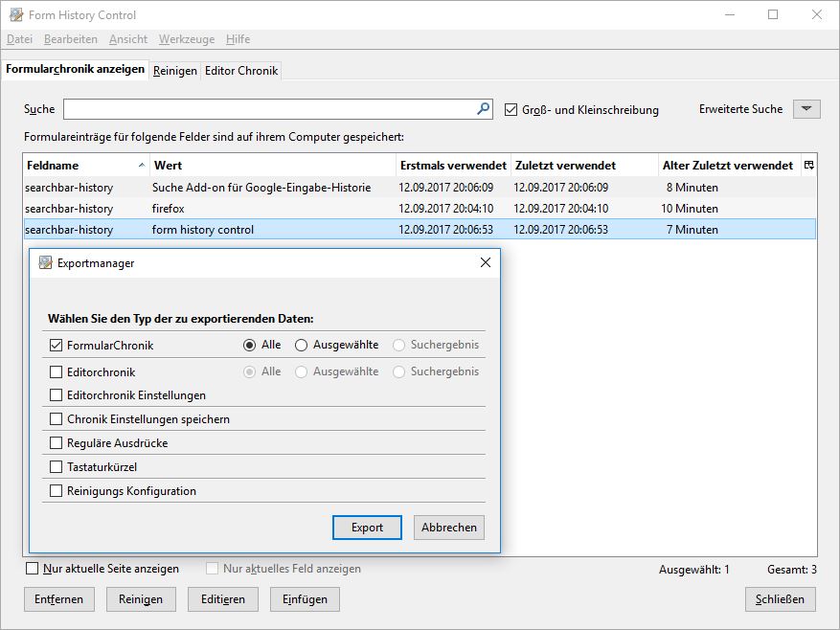840x630 pixels.
Task: Click the search magnifier icon
Action: (484, 109)
